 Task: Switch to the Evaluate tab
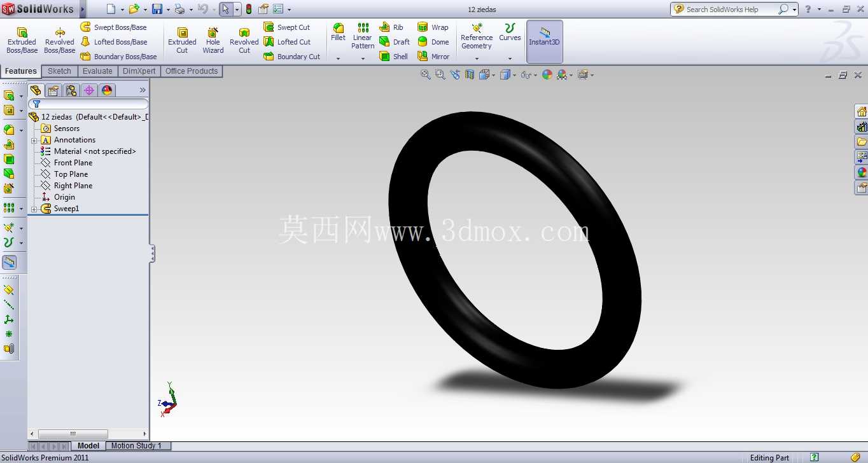tap(97, 71)
